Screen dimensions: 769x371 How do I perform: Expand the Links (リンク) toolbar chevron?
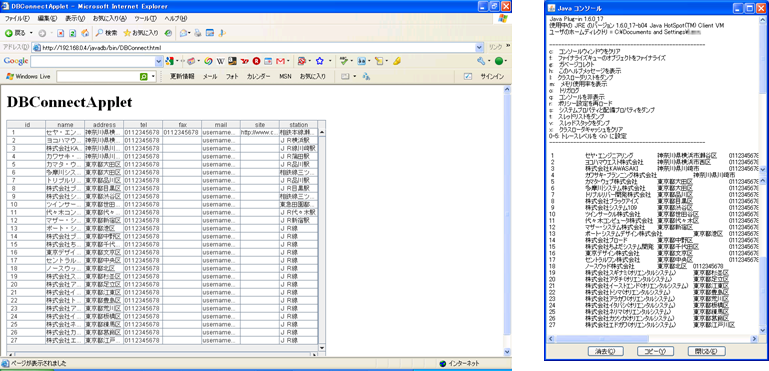pos(508,46)
